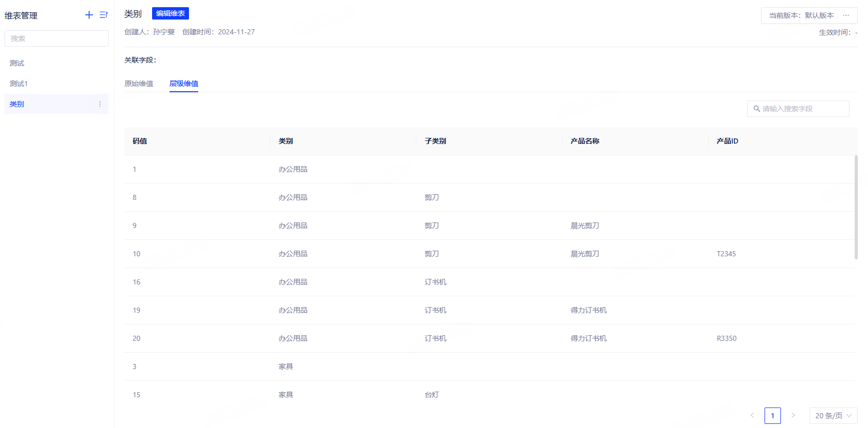Image resolution: width=868 pixels, height=428 pixels.
Task: Go to the previous page arrow
Action: [x=752, y=415]
